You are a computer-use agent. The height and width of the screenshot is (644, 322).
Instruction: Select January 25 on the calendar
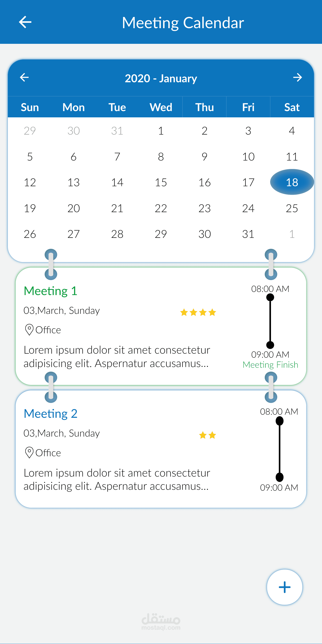tap(292, 208)
